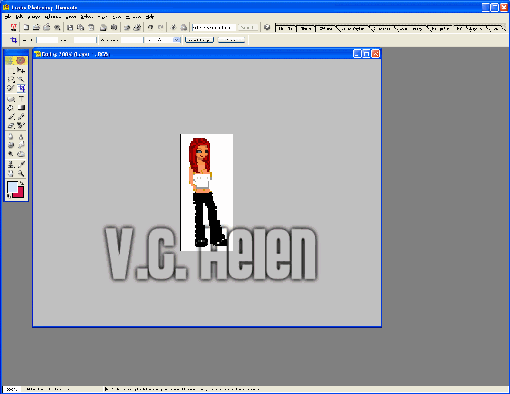Pick the Gradient tool in the toolbox

pos(21,108)
